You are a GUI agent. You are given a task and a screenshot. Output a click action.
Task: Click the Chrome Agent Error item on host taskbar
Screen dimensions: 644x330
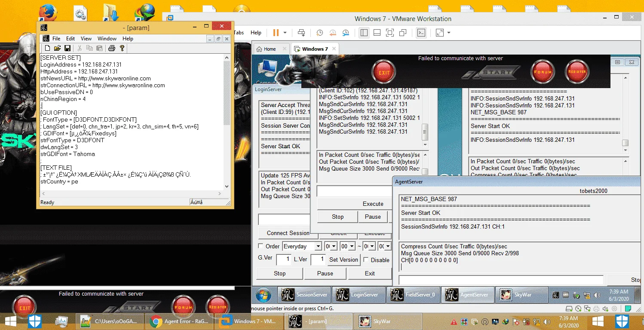point(180,321)
